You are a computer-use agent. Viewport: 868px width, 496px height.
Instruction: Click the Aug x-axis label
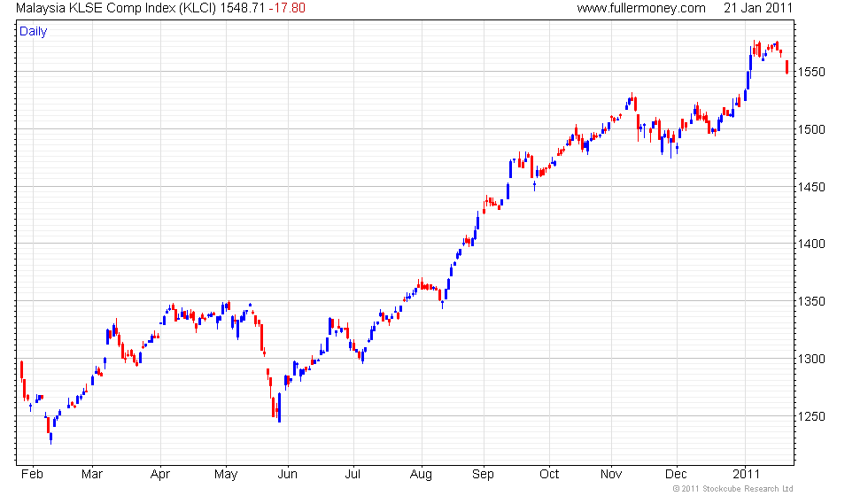421,475
